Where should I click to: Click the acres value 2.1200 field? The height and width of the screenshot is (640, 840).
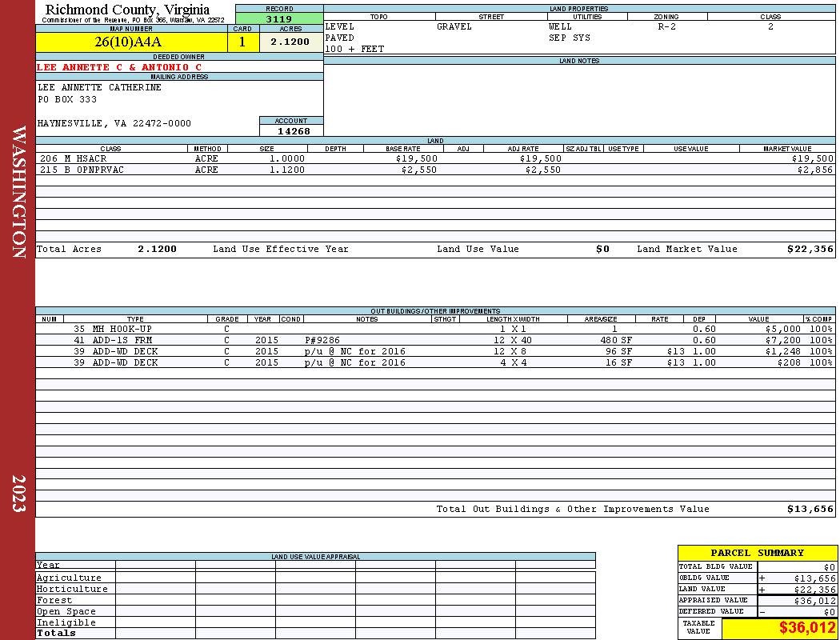click(291, 42)
